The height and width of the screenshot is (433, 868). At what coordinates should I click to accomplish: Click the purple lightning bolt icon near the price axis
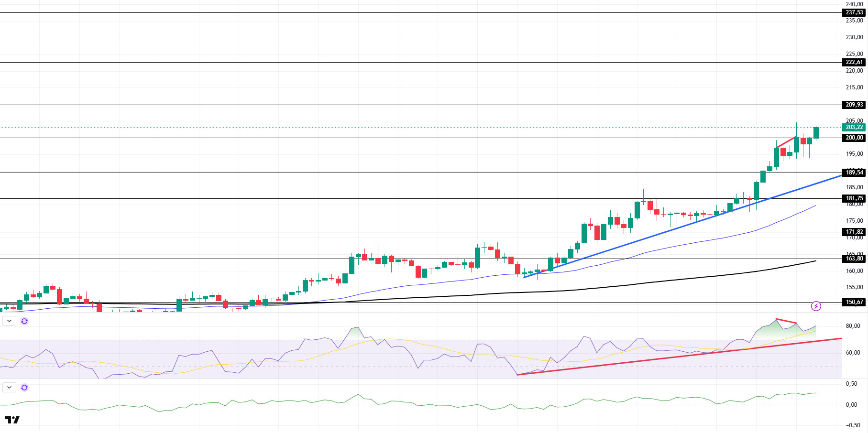(x=816, y=306)
